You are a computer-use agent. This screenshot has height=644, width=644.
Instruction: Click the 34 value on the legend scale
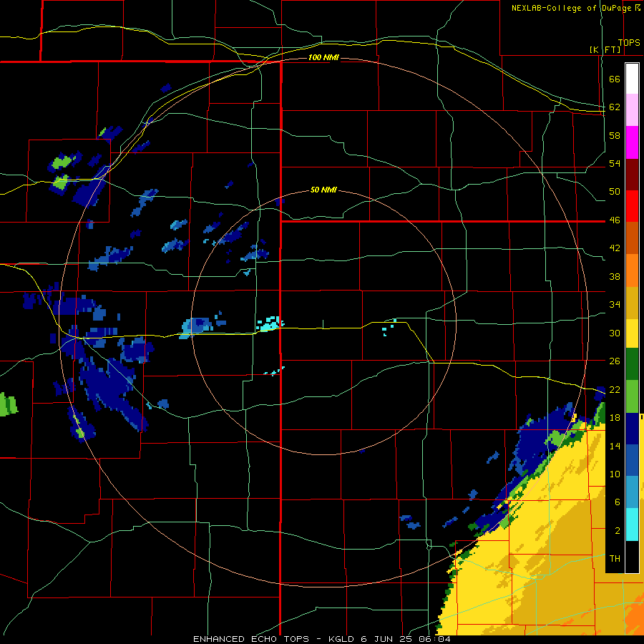click(x=615, y=305)
